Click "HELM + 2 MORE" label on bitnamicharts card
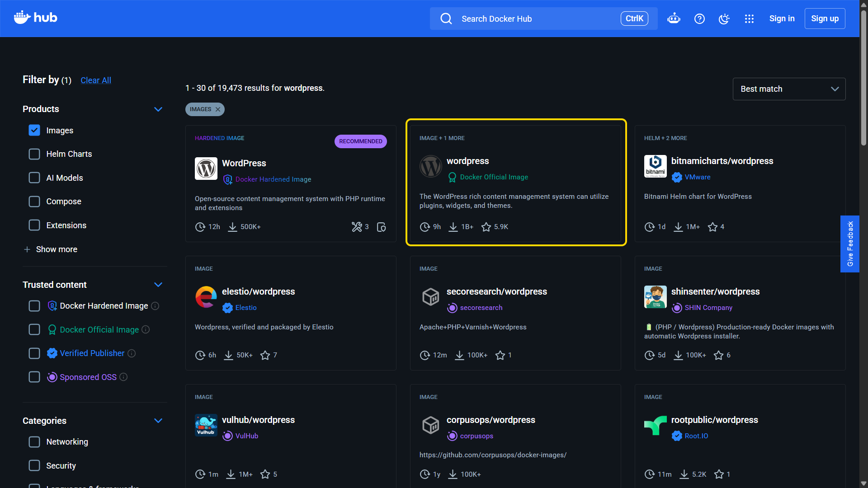The width and height of the screenshot is (868, 488). coord(665,138)
